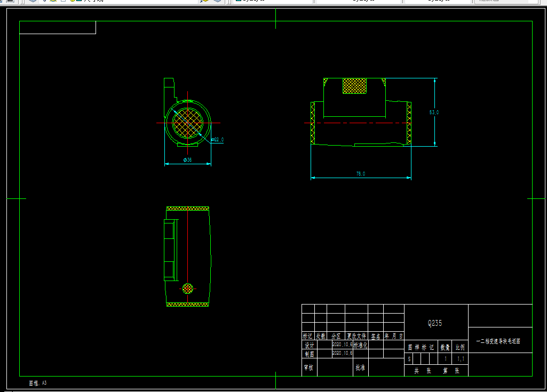Click the 批准 cell label
This screenshot has height=392, width=547.
click(x=360, y=367)
